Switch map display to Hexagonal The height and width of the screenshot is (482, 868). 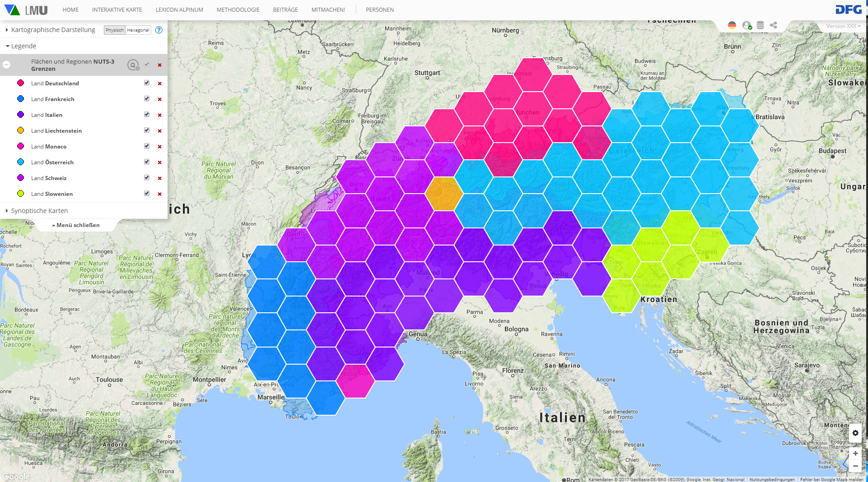point(138,30)
